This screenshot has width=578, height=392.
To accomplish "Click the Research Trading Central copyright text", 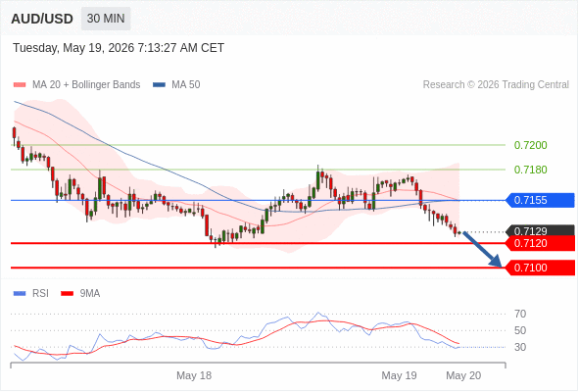I will (x=496, y=85).
